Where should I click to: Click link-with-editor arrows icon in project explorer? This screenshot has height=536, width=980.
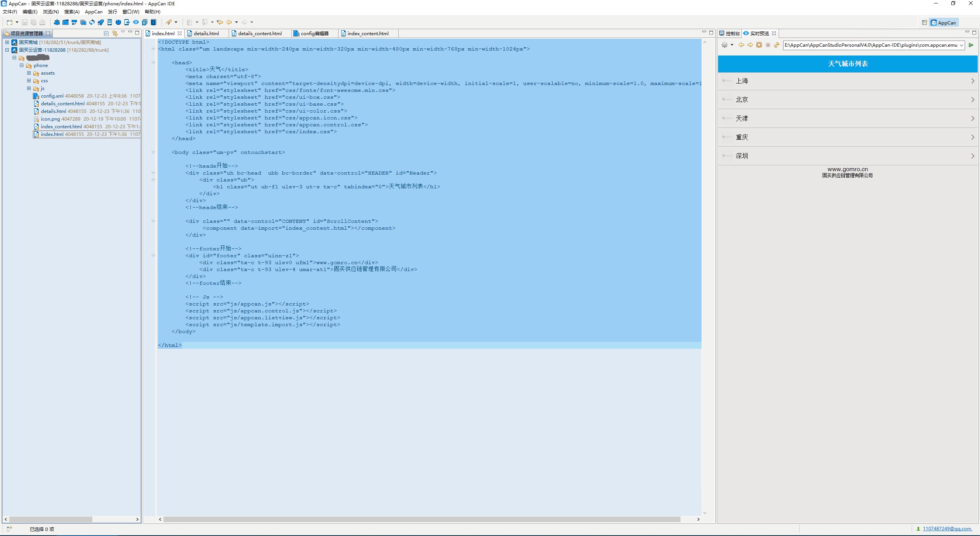[115, 33]
